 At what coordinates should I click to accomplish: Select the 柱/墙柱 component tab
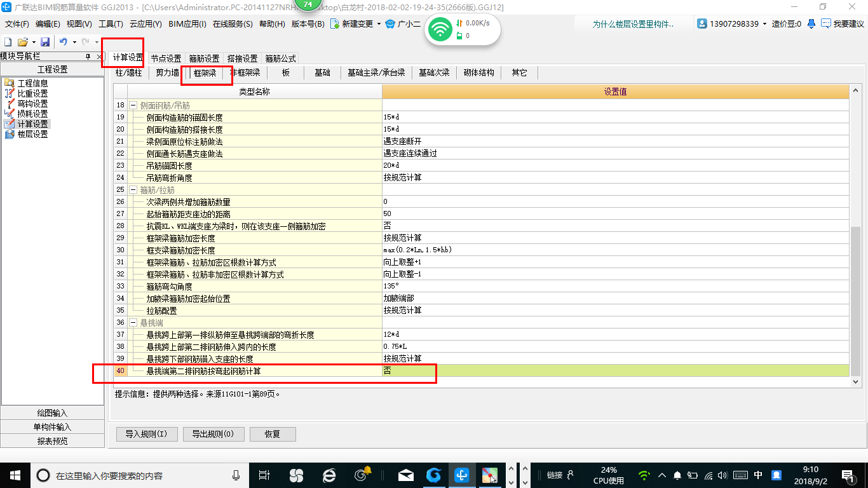[128, 73]
